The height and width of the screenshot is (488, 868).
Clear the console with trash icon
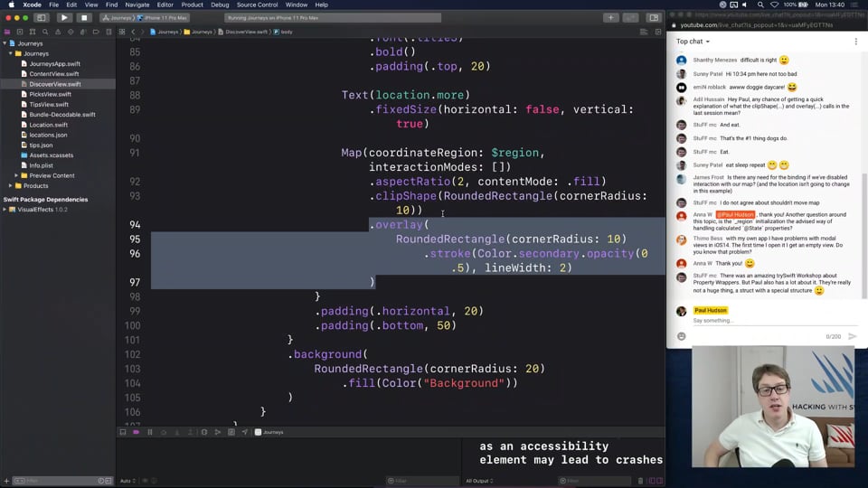[640, 481]
